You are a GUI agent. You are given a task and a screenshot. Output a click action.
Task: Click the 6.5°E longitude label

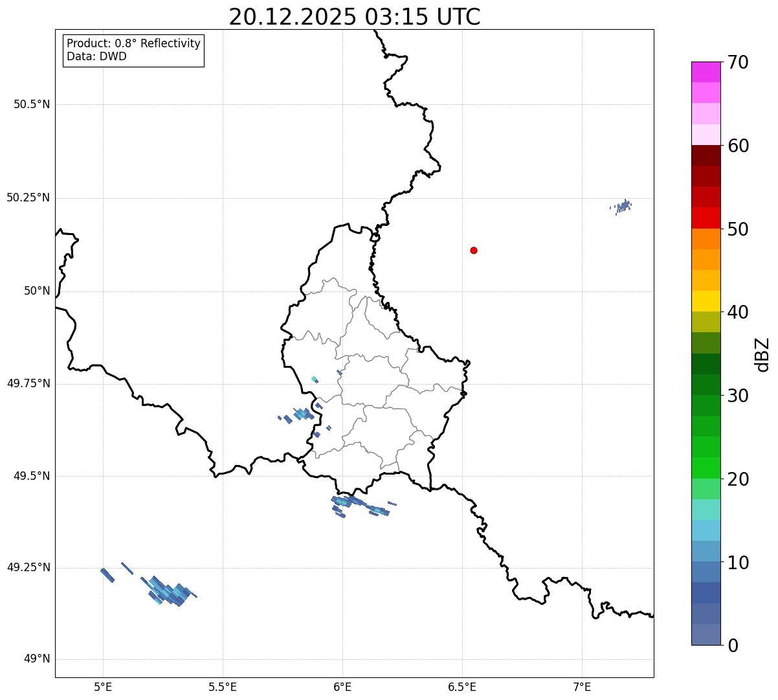[x=462, y=687]
